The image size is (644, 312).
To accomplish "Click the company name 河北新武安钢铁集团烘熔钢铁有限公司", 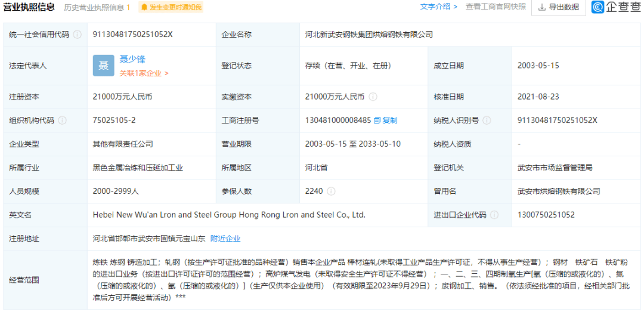I will click(369, 35).
